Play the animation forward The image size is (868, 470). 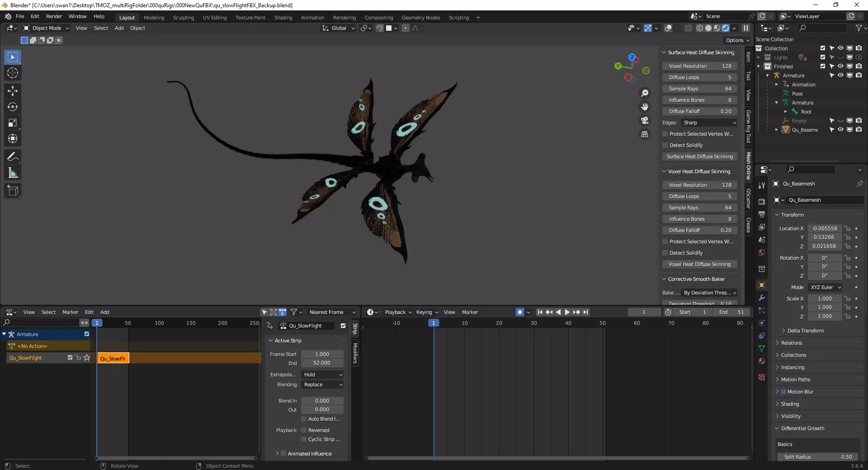coord(567,312)
